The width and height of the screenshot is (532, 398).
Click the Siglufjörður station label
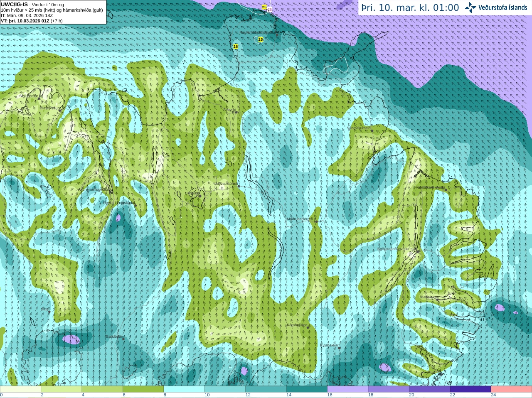pyautogui.click(x=28, y=96)
